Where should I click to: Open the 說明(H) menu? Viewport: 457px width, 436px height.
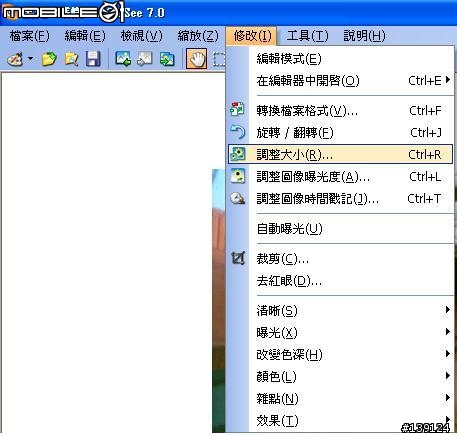tap(364, 36)
